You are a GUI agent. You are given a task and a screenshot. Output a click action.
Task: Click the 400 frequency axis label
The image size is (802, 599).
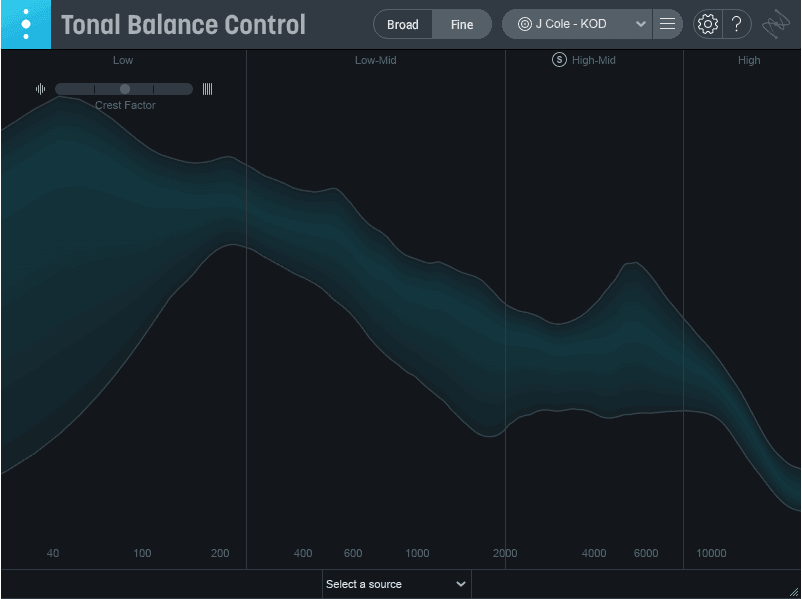(303, 553)
